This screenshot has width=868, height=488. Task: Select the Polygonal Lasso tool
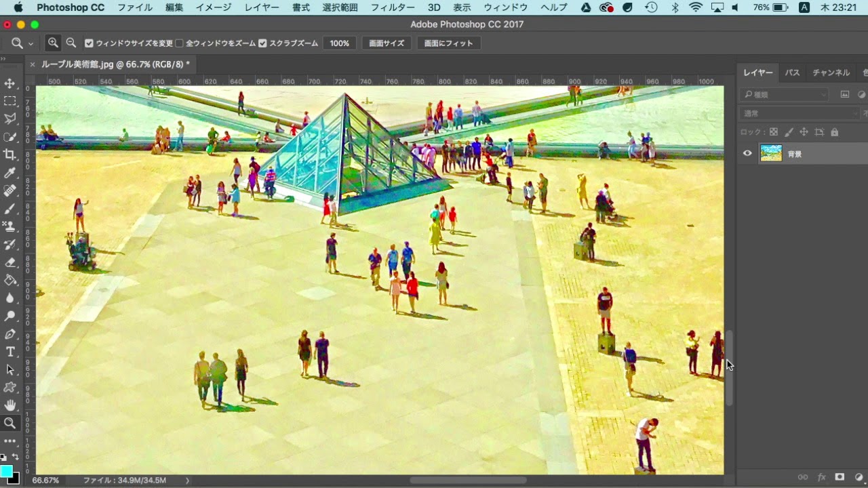10,119
